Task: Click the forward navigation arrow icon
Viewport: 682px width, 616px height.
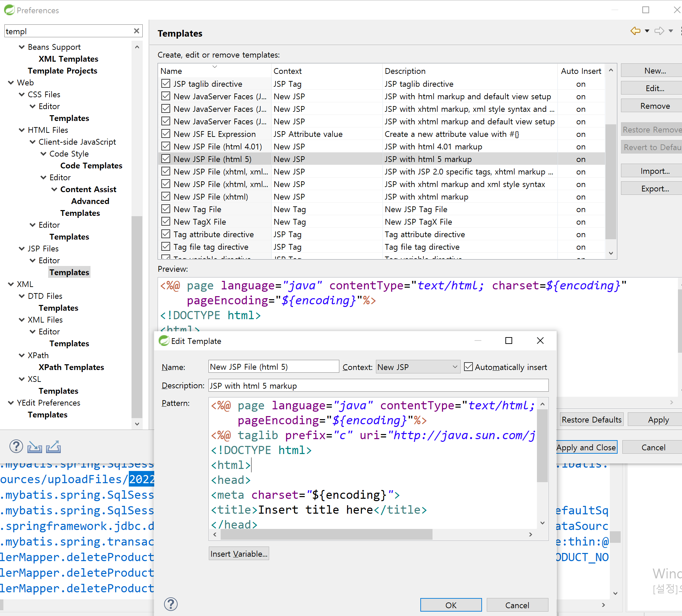Action: [x=659, y=31]
